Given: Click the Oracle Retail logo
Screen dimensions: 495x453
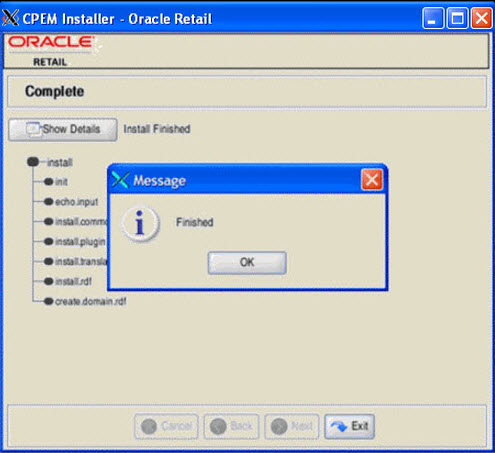Looking at the screenshot, I should point(51,51).
